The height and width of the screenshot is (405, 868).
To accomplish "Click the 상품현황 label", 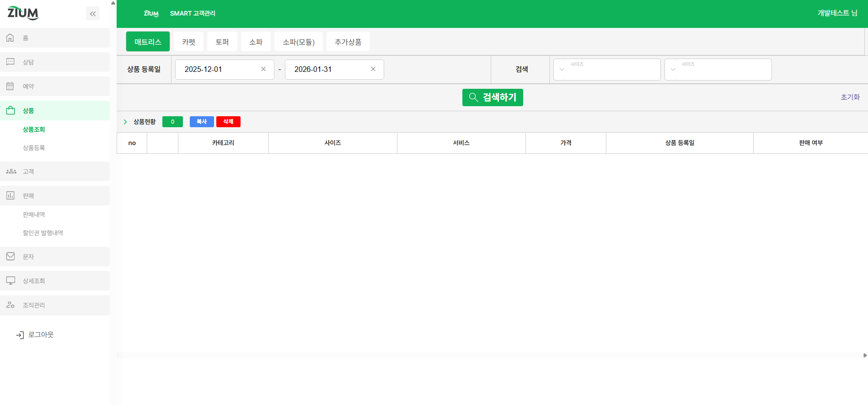I will point(145,122).
